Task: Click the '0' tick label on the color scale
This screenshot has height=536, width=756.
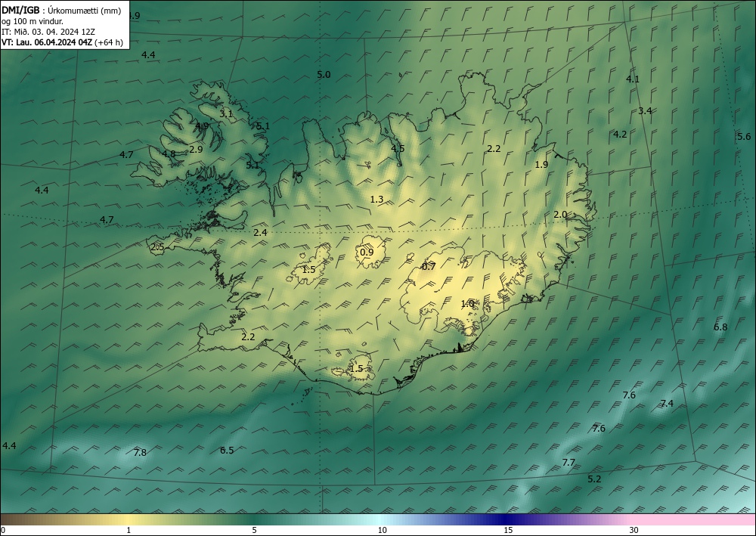Action: click(3, 530)
